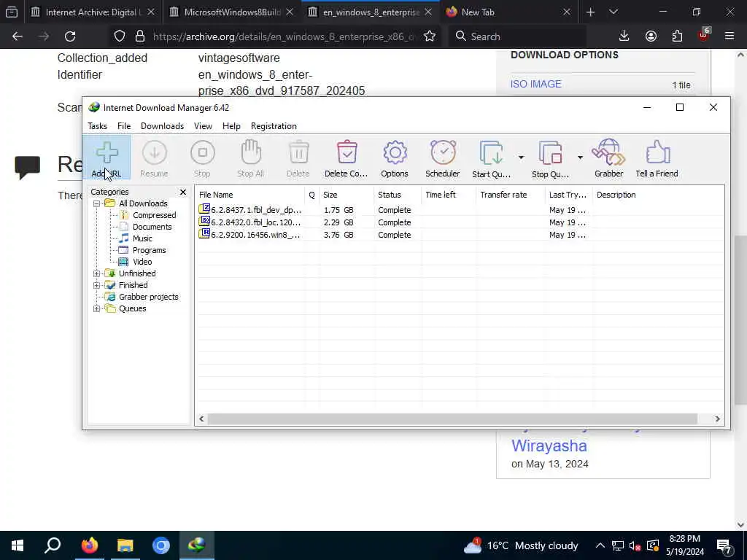747x560 pixels.
Task: Select the 6.2.8432.0.fbl_loc download row
Action: [x=460, y=222]
